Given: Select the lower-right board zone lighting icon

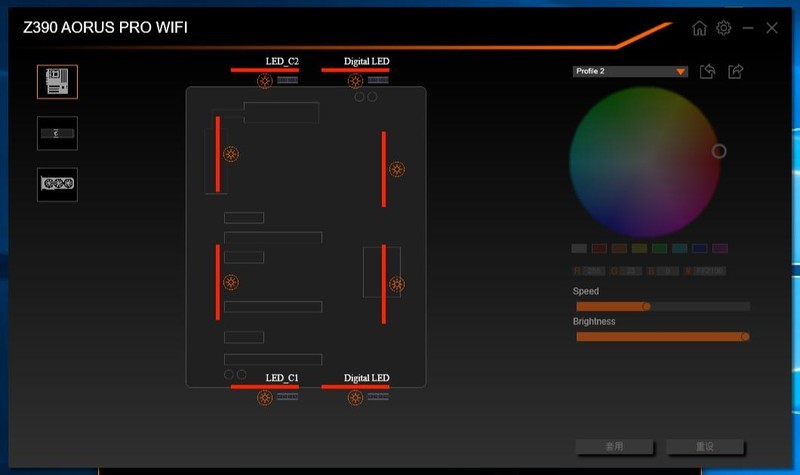Looking at the screenshot, I should point(397,284).
